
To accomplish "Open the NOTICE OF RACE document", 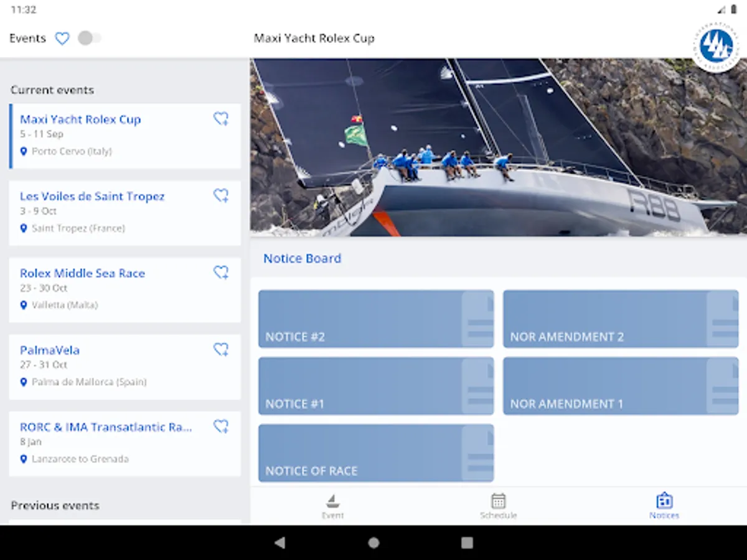I will [376, 453].
